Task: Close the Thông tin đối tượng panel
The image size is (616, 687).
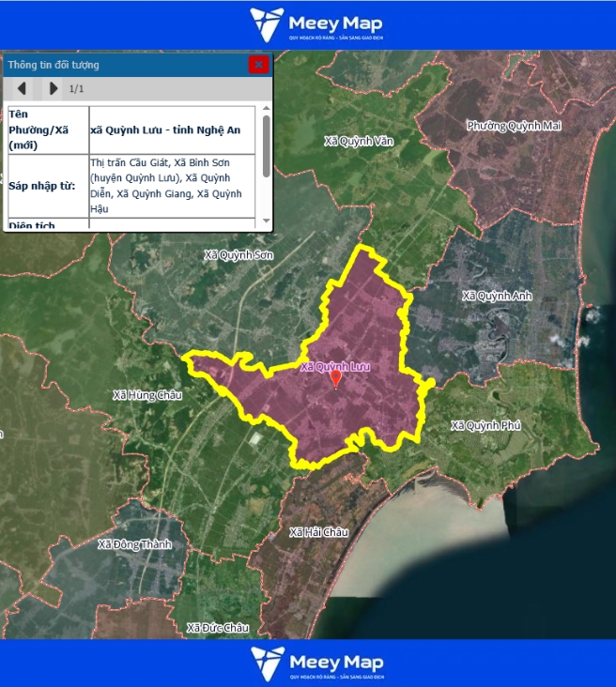Action: (258, 65)
